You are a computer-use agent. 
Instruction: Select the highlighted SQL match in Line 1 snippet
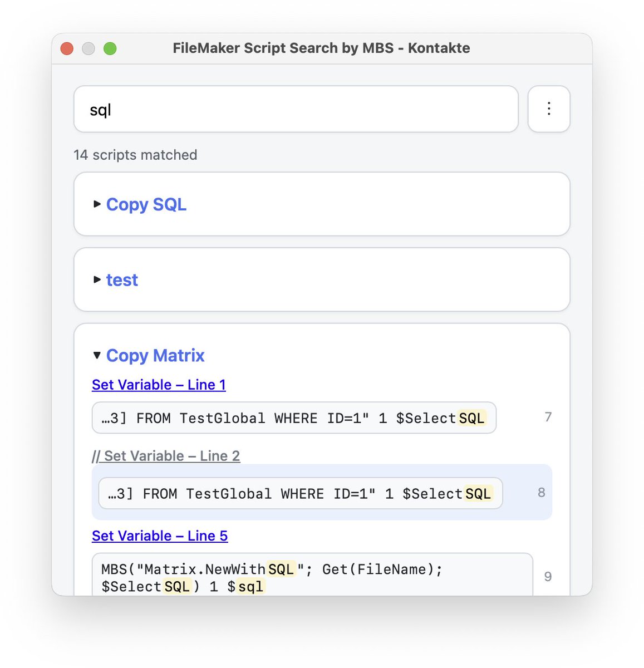pyautogui.click(x=470, y=418)
